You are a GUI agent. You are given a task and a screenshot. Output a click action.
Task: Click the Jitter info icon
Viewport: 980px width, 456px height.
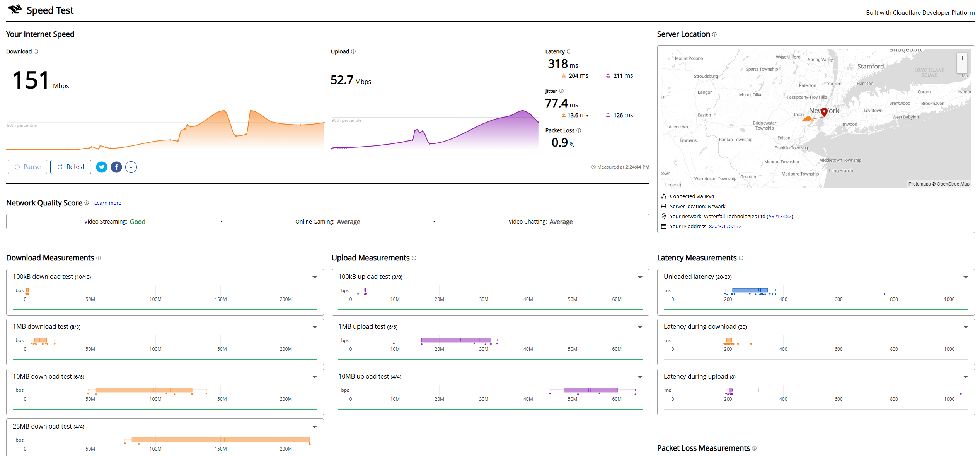(x=561, y=91)
